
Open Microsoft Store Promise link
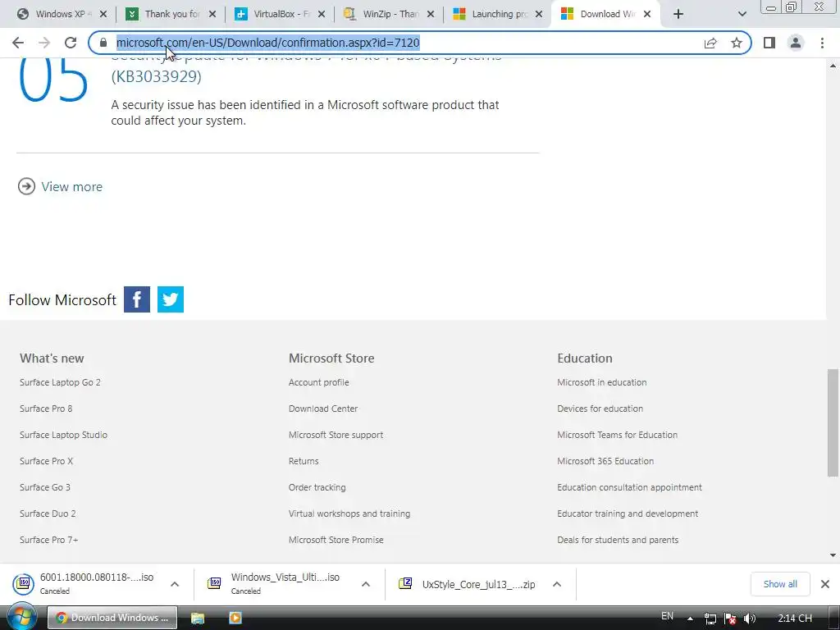pyautogui.click(x=336, y=540)
